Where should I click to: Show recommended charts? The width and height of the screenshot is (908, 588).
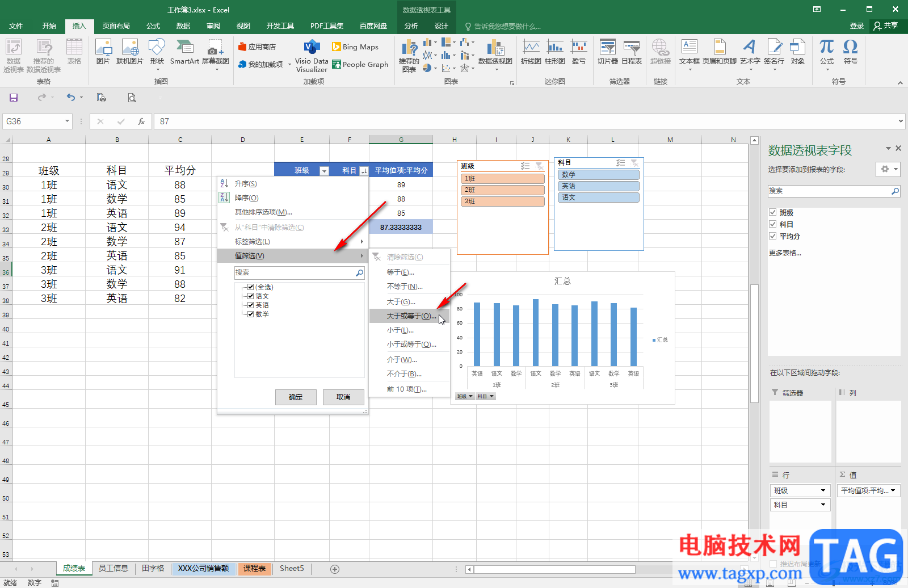point(409,56)
